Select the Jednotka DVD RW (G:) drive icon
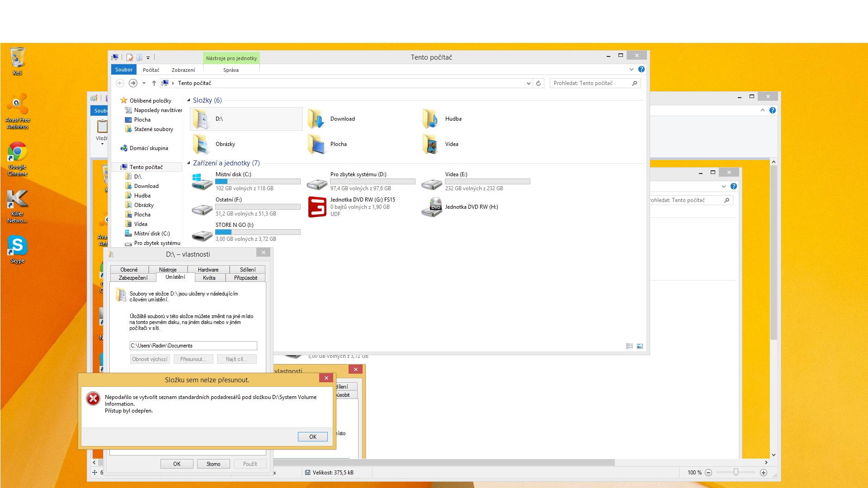Screen dimensions: 868x488 point(317,207)
